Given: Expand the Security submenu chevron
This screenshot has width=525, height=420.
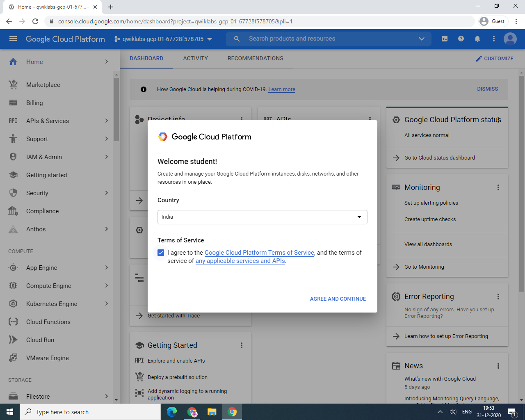Looking at the screenshot, I should (107, 193).
